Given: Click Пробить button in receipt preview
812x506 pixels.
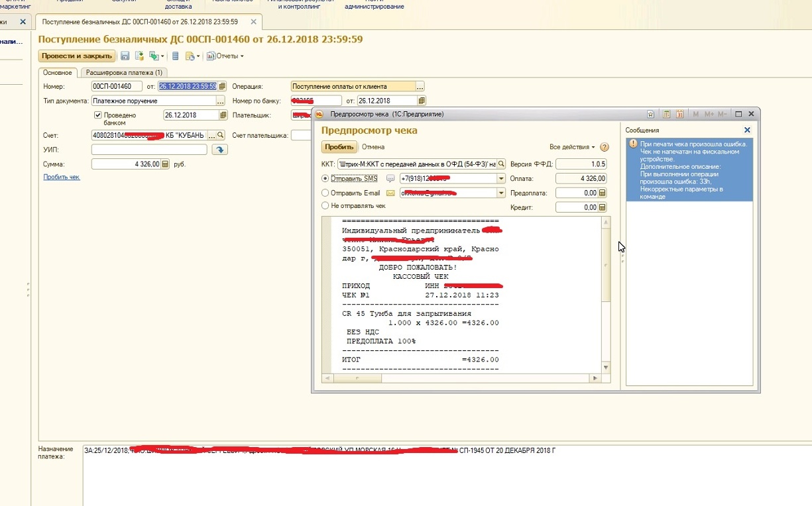Looking at the screenshot, I should click(x=339, y=147).
